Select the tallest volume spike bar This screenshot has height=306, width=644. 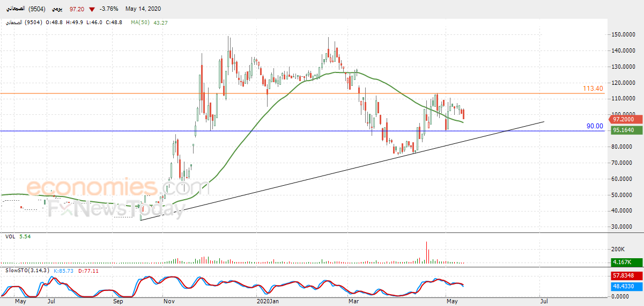(x=427, y=252)
